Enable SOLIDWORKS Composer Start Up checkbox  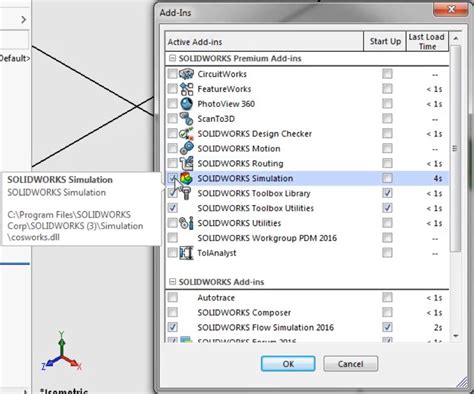pos(387,312)
